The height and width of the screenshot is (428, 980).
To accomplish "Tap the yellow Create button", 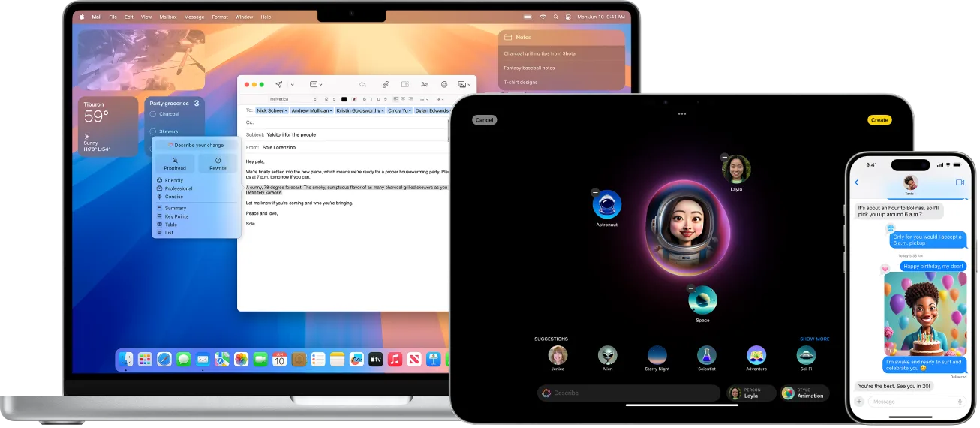I will coord(879,120).
